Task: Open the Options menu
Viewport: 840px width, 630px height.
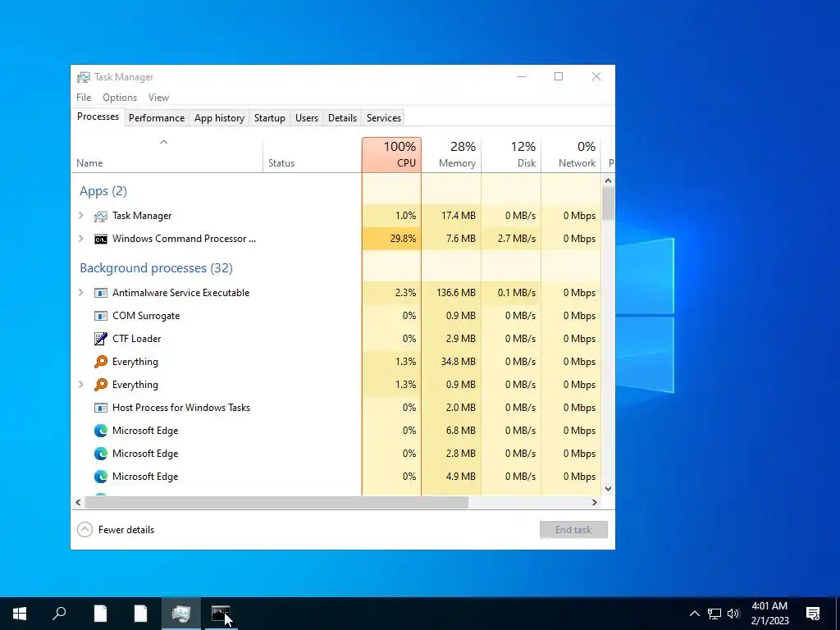Action: pos(120,98)
